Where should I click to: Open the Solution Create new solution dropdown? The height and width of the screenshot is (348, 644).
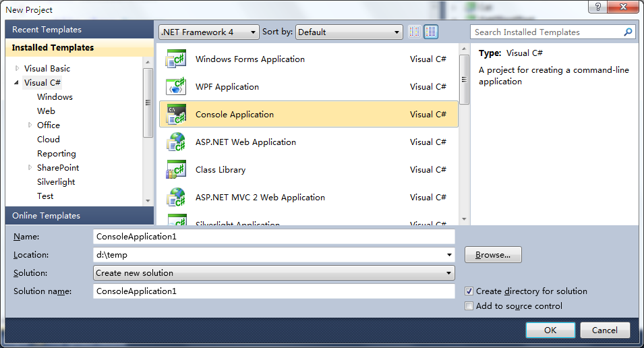[274, 273]
